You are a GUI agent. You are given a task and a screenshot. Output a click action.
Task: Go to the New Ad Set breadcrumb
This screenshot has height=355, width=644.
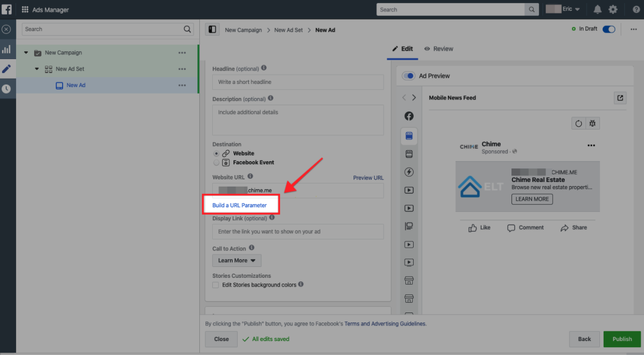coord(289,30)
